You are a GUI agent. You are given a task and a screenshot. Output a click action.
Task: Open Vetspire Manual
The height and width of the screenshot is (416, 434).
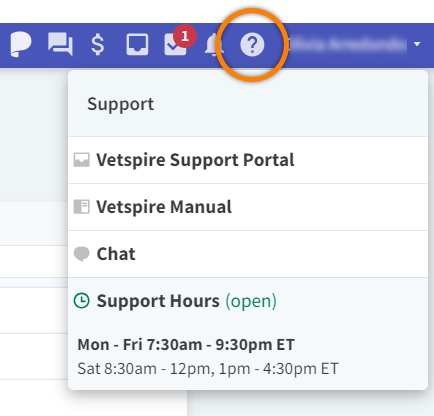248,207
